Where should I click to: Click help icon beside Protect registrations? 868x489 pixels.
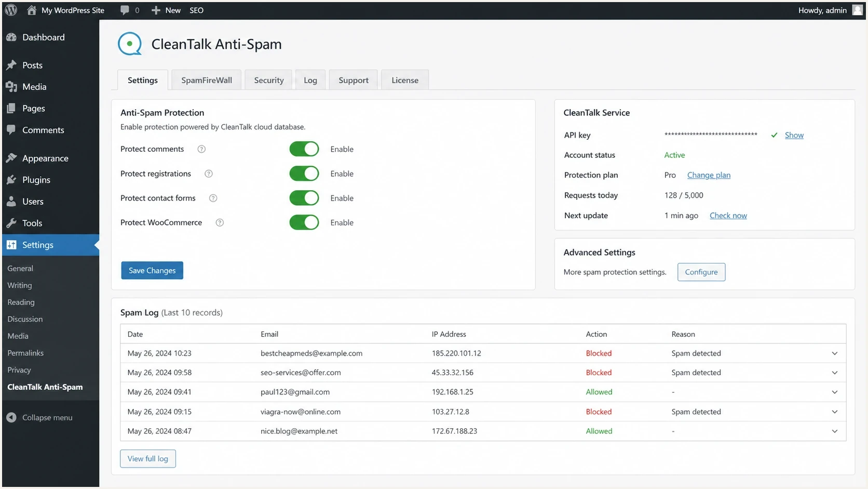[209, 174]
